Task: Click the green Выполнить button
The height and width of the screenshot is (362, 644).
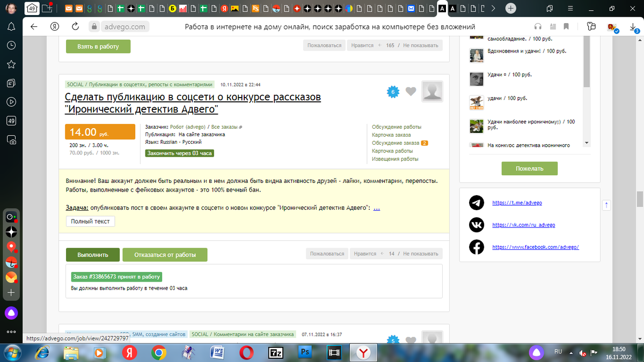Action: (x=93, y=255)
